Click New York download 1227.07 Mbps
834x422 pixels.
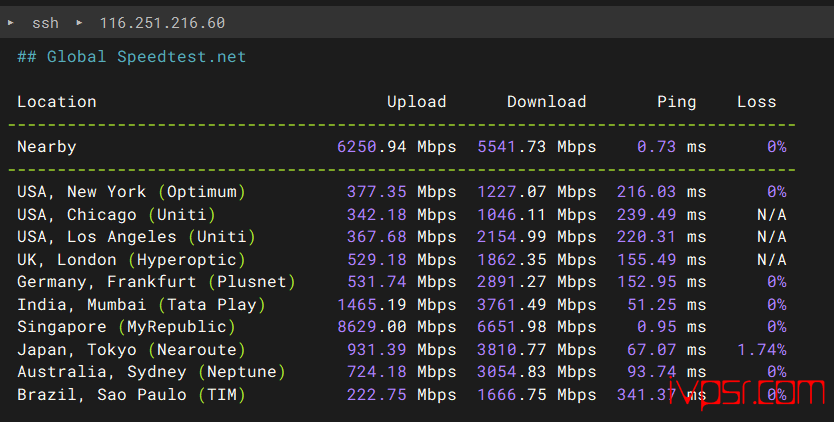(x=537, y=192)
